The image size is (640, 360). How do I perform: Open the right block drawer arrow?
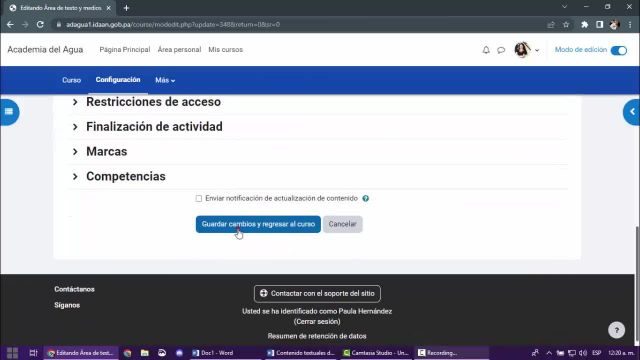[x=632, y=112]
